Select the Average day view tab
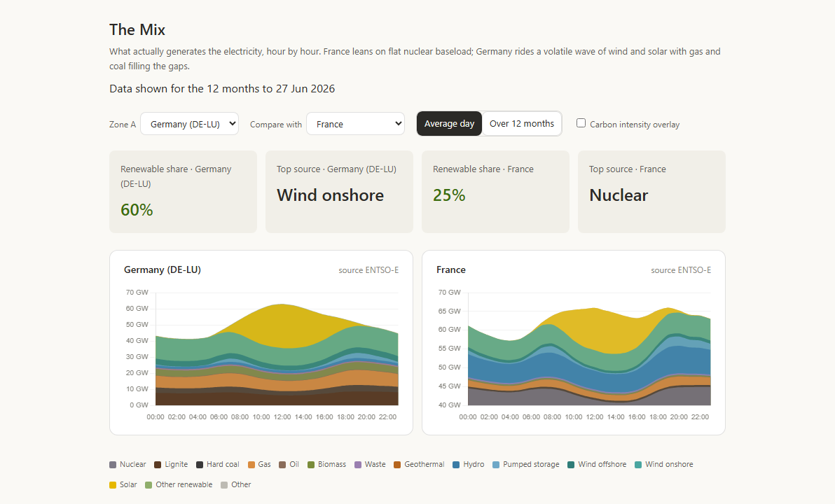Viewport: 835px width, 504px height. point(450,123)
